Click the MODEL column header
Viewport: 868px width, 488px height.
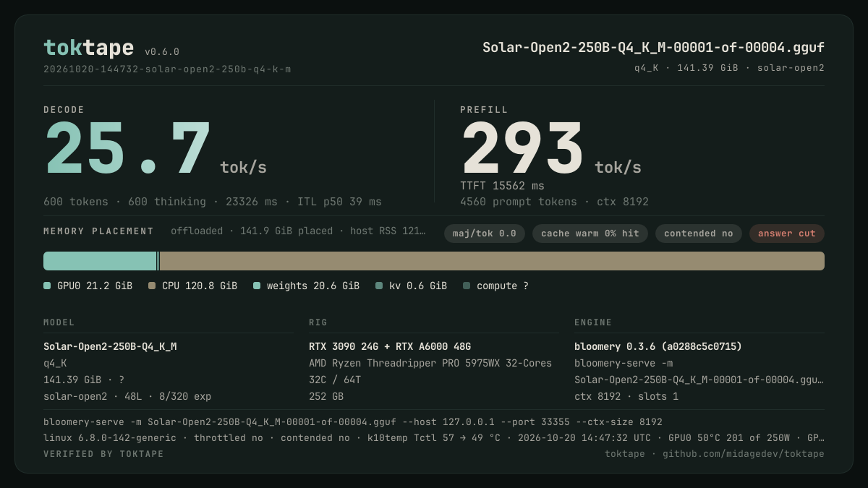[59, 322]
